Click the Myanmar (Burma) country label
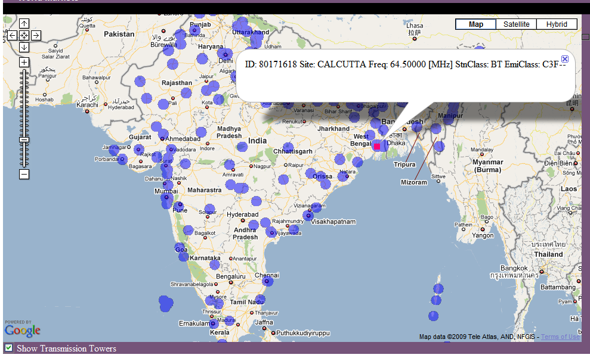The image size is (590, 364). 487,166
